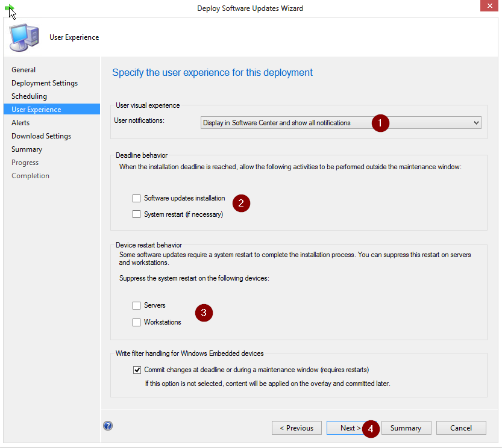Close the Deploy Software Updates Wizard window
This screenshot has height=448, width=502.
click(489, 6)
